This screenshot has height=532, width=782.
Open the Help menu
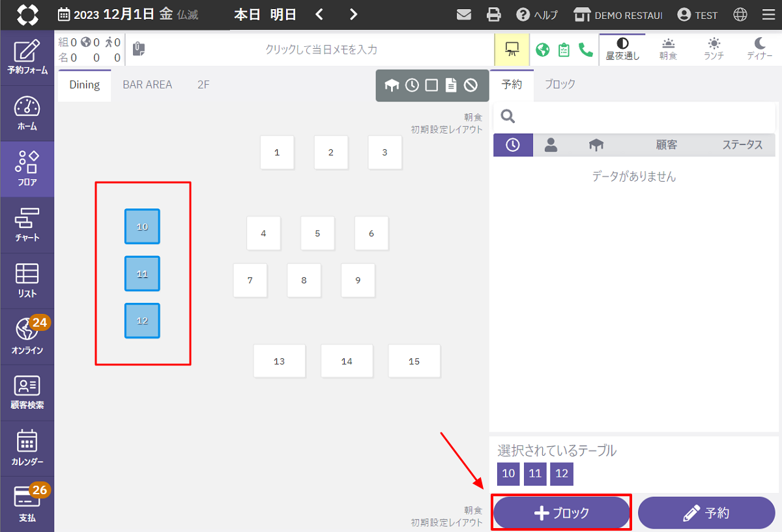point(537,14)
